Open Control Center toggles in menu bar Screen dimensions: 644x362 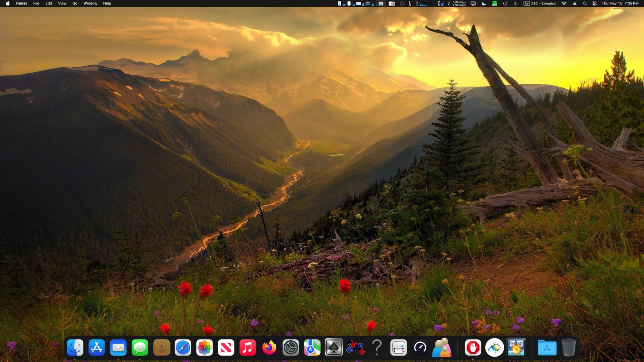click(x=594, y=4)
